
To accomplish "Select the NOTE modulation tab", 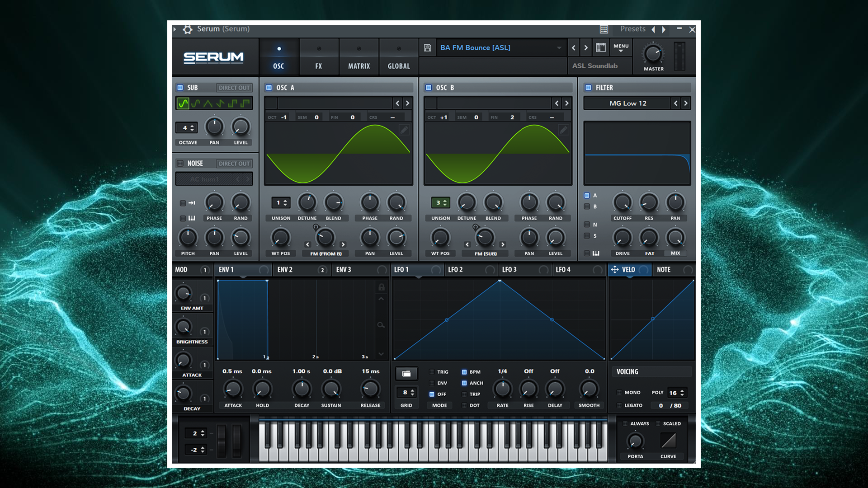I will tap(674, 270).
